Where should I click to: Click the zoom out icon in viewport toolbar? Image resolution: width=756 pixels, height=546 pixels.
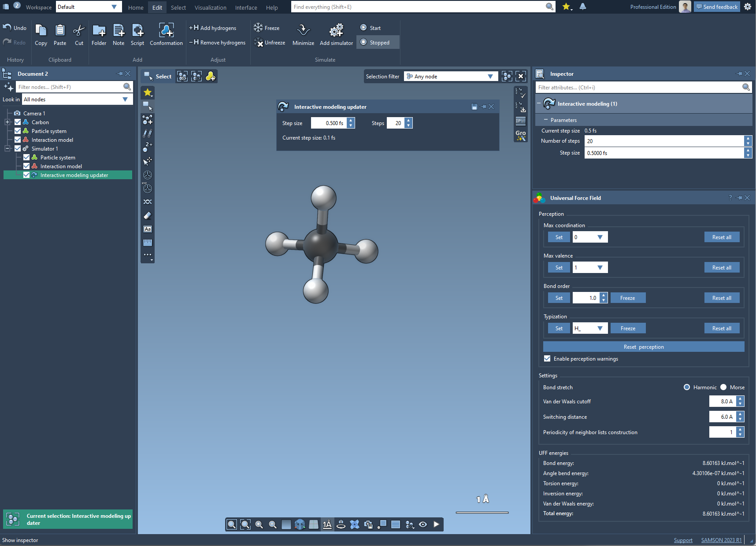pos(272,524)
